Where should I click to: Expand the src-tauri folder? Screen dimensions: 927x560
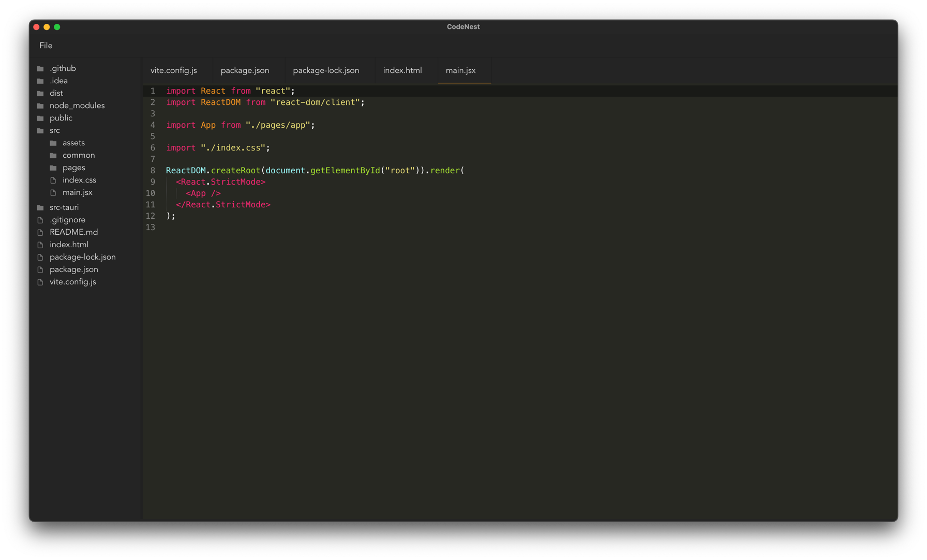click(64, 207)
